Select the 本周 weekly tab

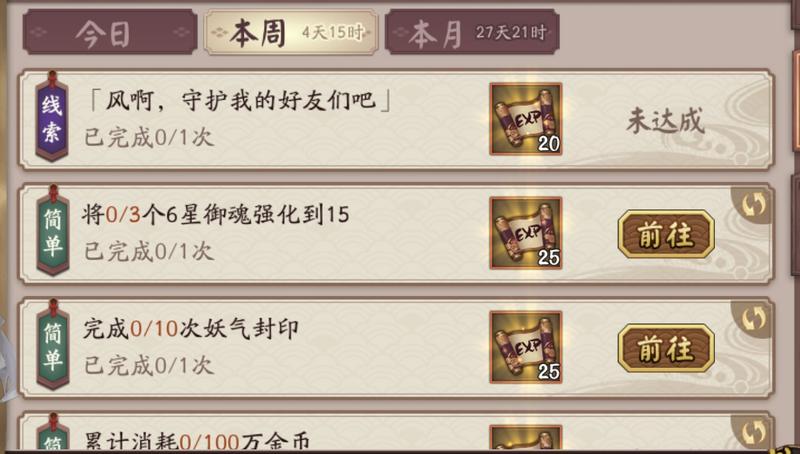tap(291, 32)
